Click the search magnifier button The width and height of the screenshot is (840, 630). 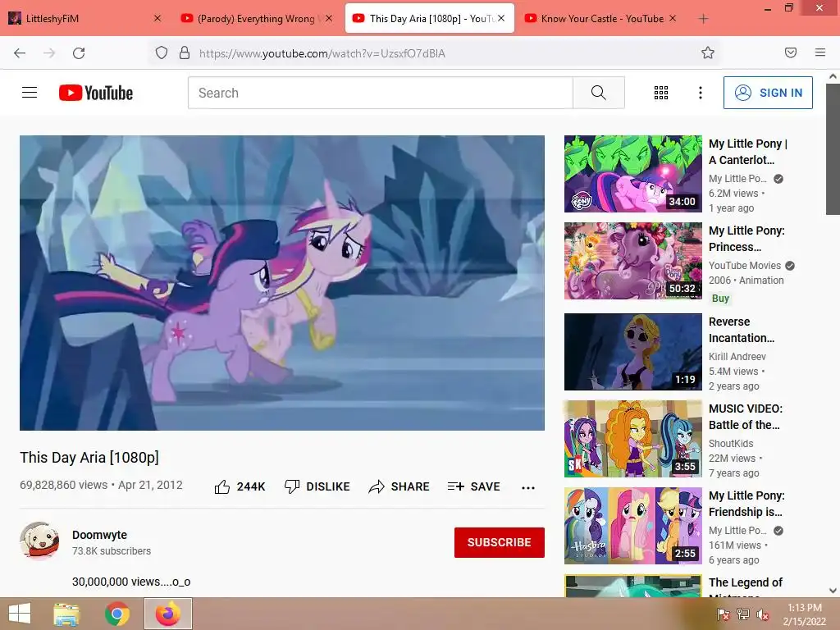pos(598,93)
